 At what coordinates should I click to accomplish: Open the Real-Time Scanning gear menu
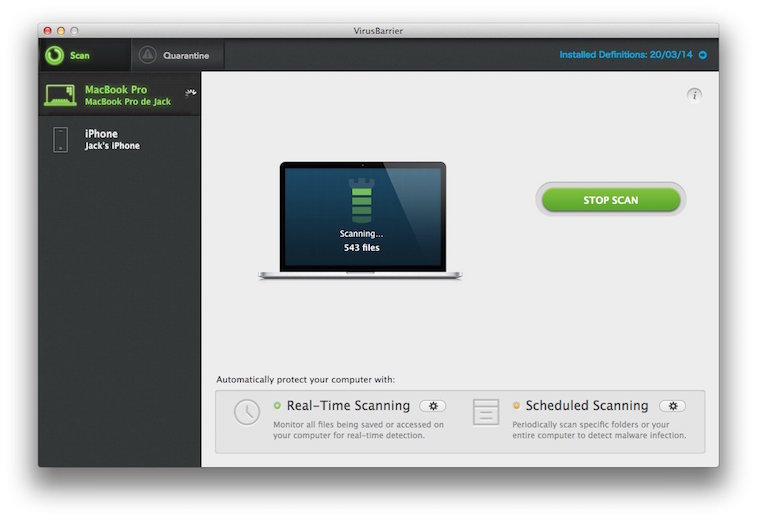coord(432,406)
